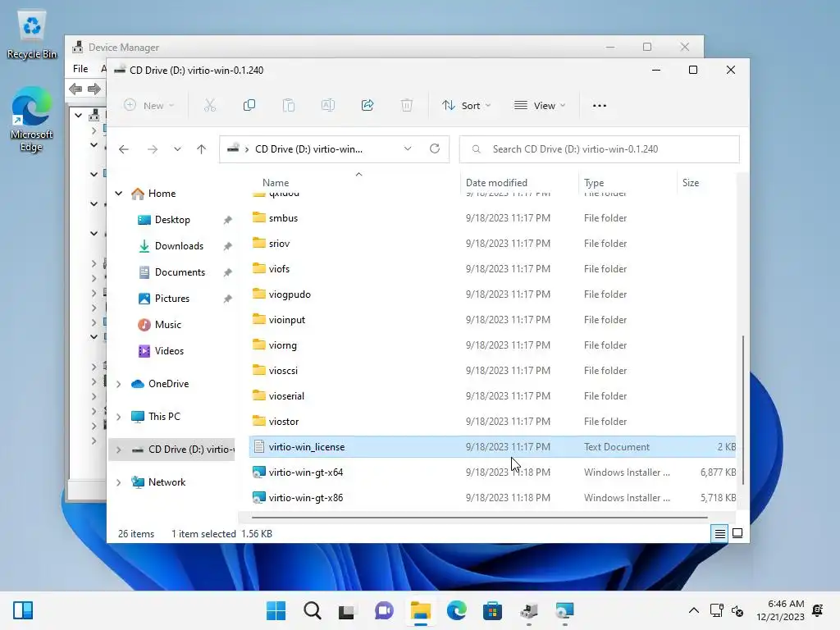Select the vioscsi folder

click(492, 371)
